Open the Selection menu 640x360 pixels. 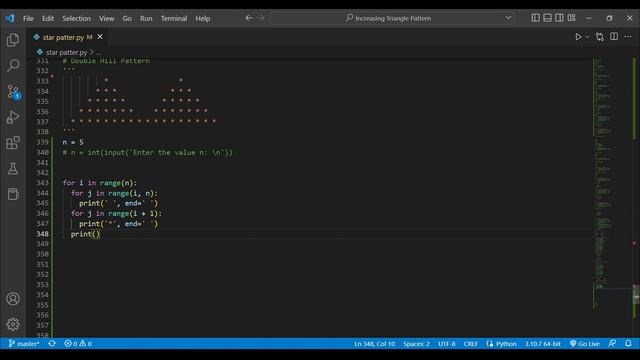[76, 18]
